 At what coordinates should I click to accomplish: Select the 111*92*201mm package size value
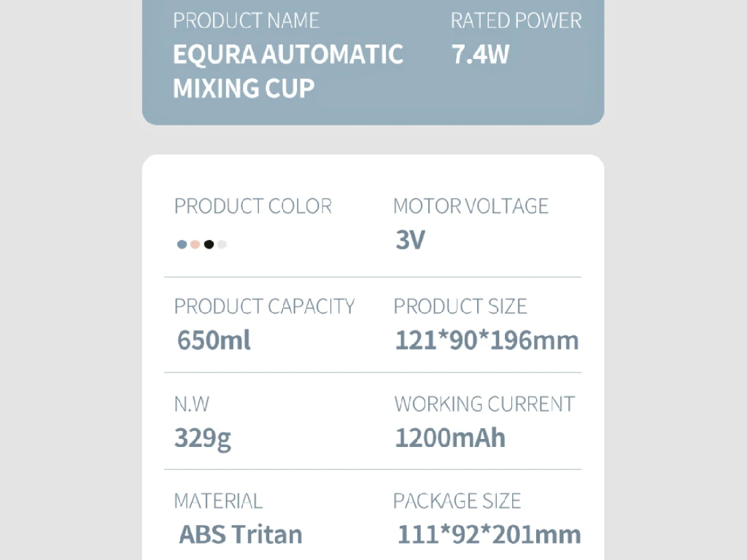pyautogui.click(x=489, y=534)
